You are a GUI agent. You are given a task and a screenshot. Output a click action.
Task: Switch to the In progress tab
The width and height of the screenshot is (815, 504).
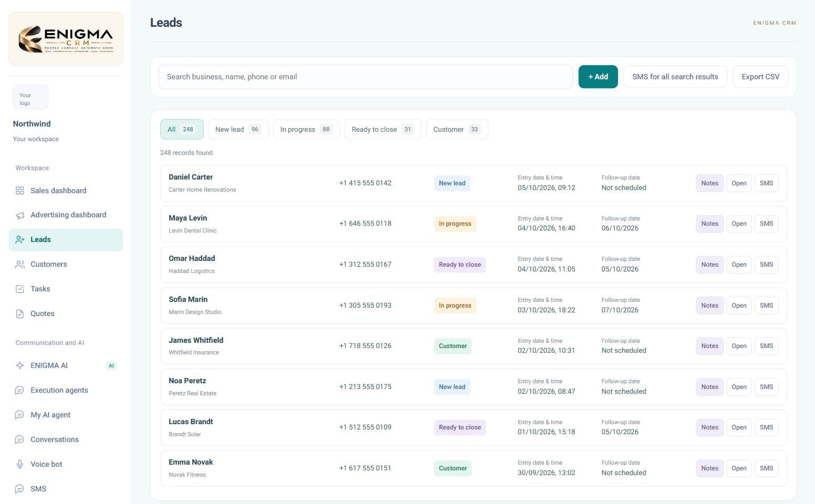click(307, 130)
